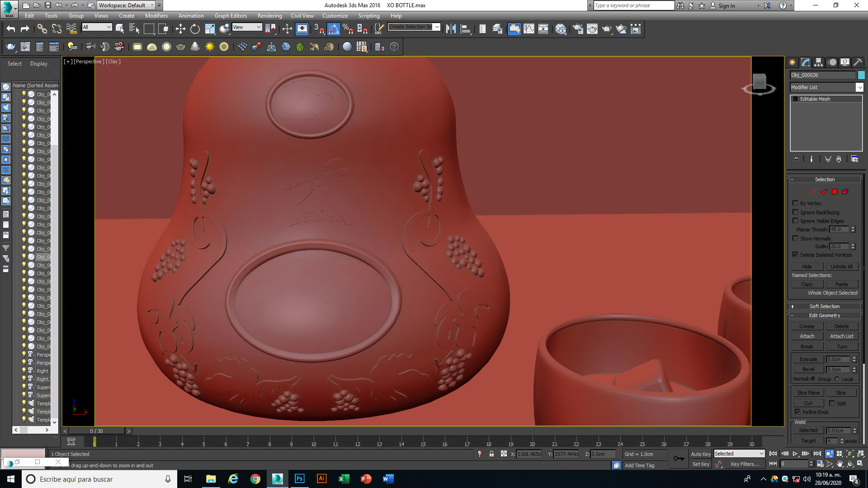Click the Attach List button
Image resolution: width=868 pixels, height=488 pixels.
841,336
